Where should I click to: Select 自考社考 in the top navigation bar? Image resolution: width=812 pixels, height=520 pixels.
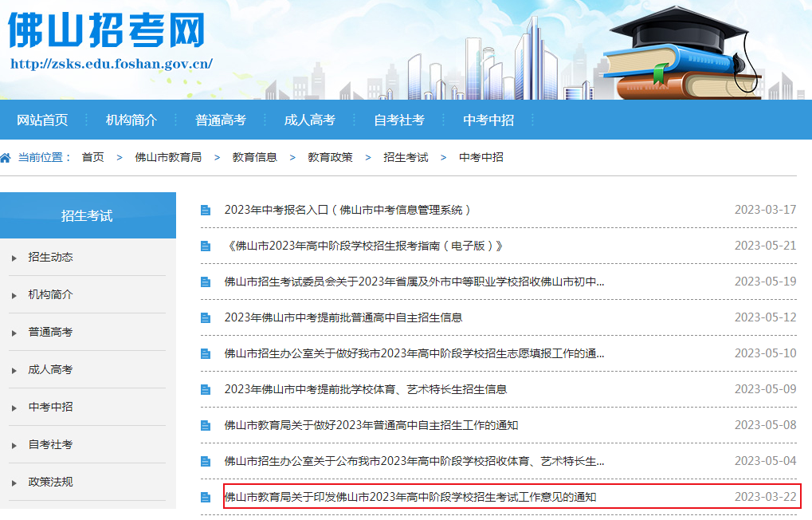398,120
